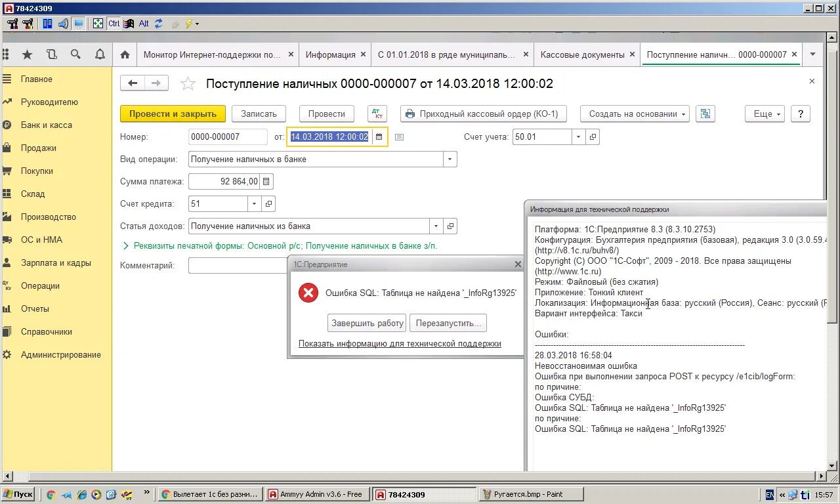The image size is (840, 504).
Task: Open Зарплата и кадры section
Action: click(56, 262)
